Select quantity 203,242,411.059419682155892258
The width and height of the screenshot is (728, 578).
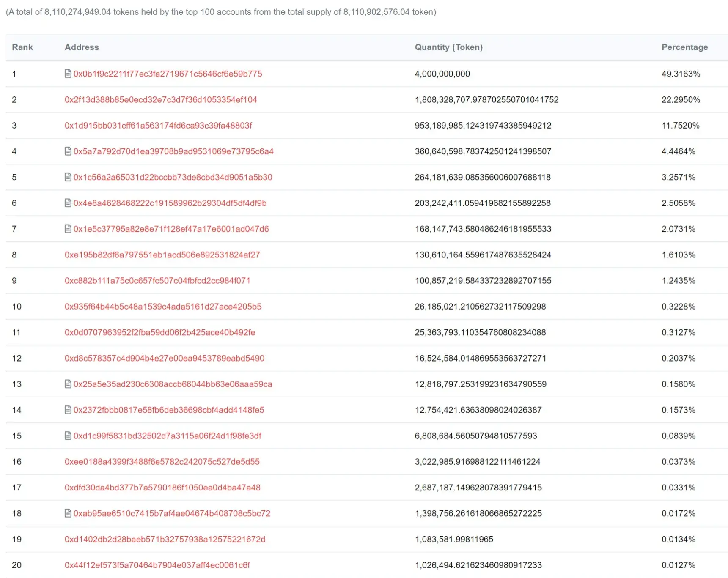click(483, 203)
